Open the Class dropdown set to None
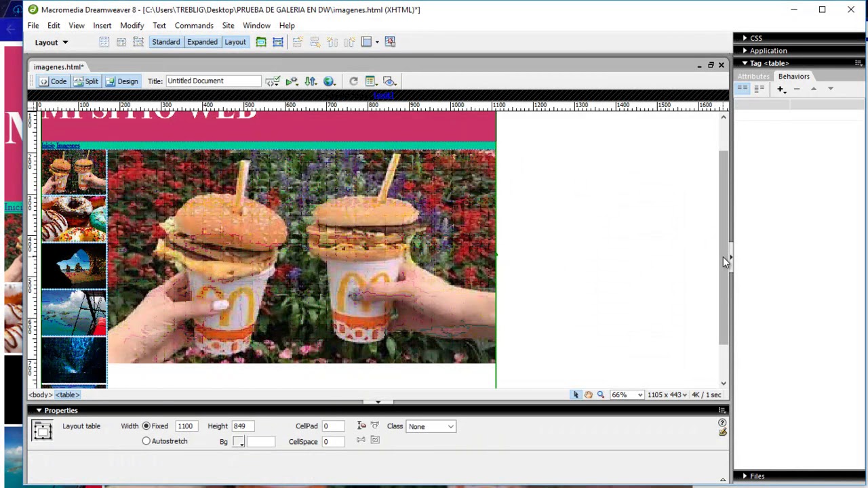This screenshot has width=868, height=488. (431, 426)
